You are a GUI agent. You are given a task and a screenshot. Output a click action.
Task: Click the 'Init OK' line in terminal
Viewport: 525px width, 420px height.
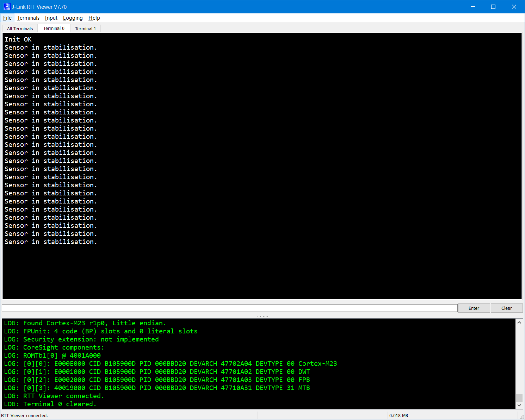(18, 39)
